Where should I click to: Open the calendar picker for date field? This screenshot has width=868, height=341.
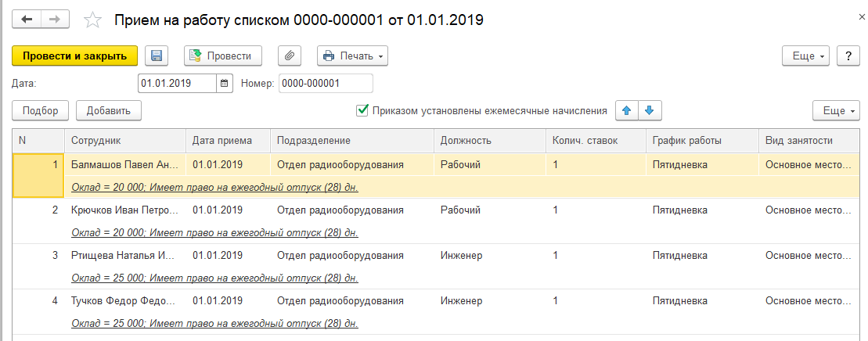225,83
